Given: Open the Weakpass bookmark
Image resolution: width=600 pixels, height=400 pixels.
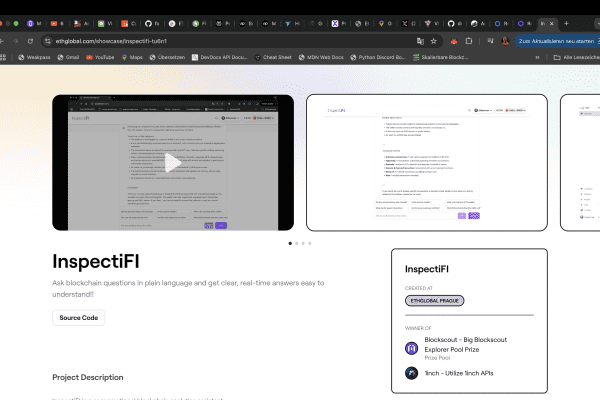Looking at the screenshot, I should [34, 57].
